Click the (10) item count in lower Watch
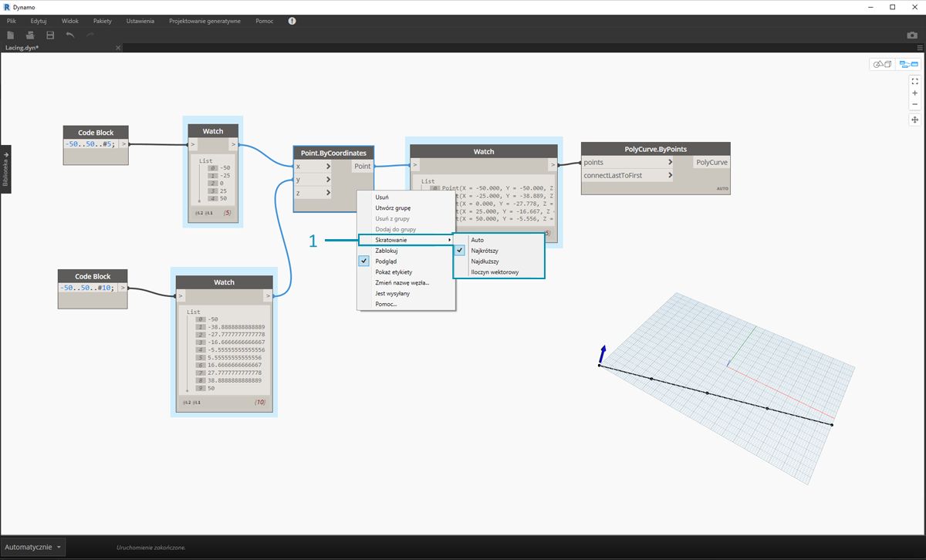The image size is (926, 560). pyautogui.click(x=259, y=403)
